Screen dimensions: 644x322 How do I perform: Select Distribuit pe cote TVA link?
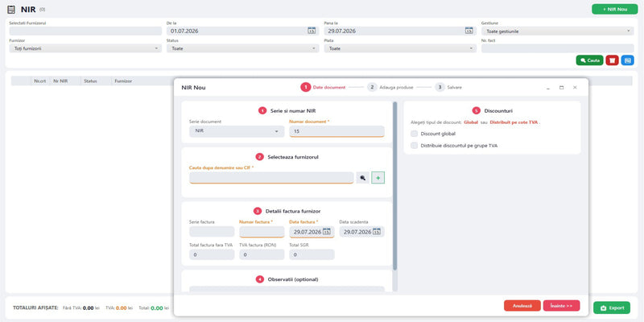tap(514, 122)
